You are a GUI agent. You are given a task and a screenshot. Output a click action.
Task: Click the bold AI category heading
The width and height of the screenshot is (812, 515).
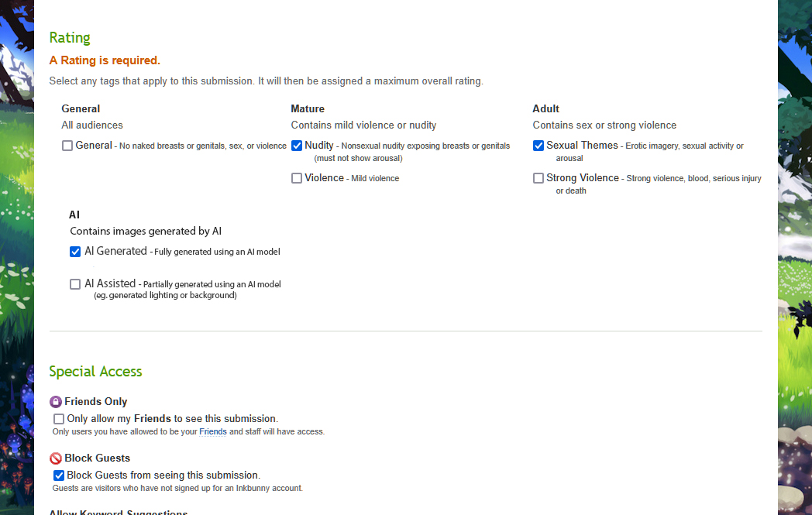click(x=74, y=215)
